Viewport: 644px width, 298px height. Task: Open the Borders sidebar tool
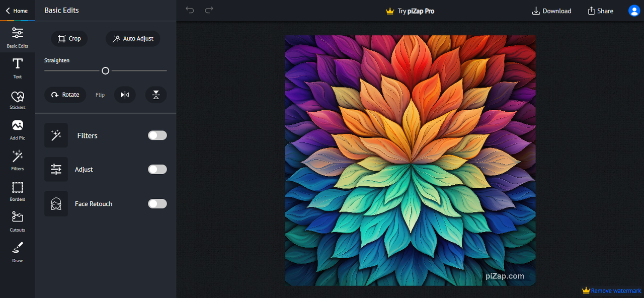[17, 191]
